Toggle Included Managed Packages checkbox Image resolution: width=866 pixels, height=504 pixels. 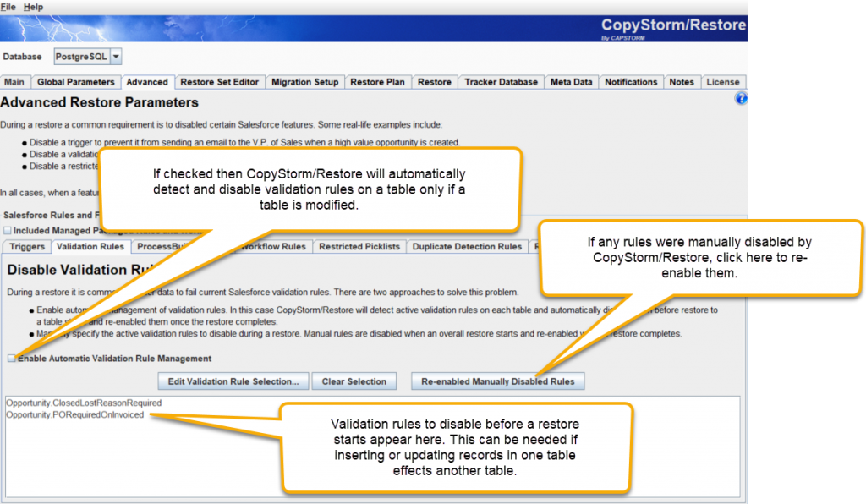(8, 230)
